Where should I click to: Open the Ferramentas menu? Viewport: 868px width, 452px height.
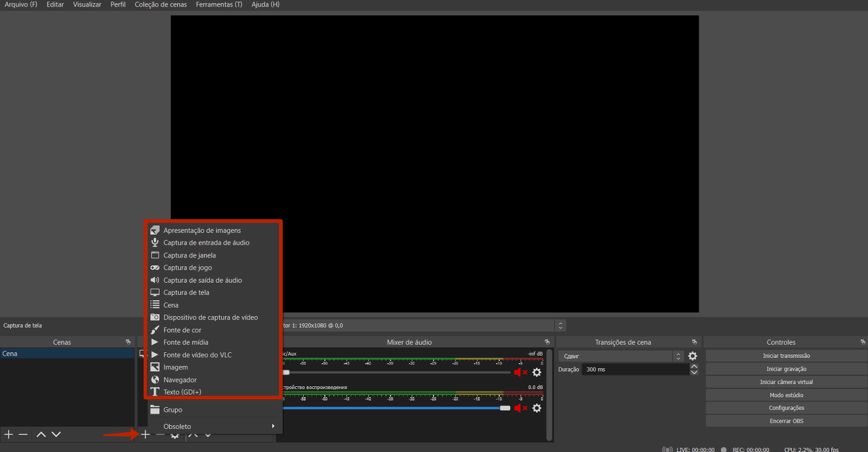(218, 4)
